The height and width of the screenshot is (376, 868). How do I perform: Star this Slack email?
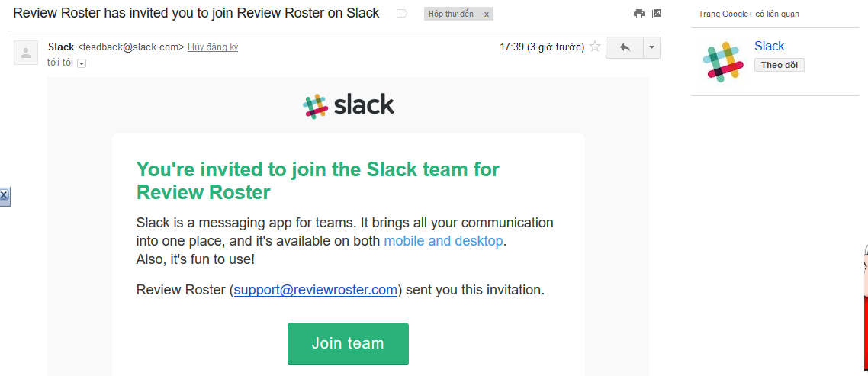pyautogui.click(x=595, y=47)
